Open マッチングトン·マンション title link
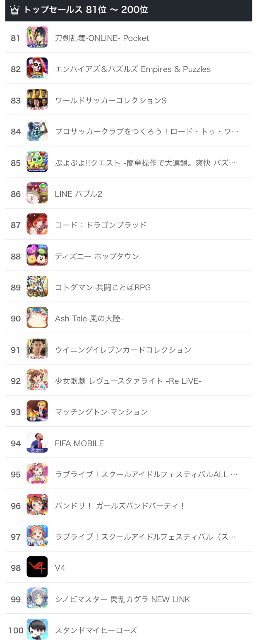Screen dimensions: 259x644 pos(101,412)
